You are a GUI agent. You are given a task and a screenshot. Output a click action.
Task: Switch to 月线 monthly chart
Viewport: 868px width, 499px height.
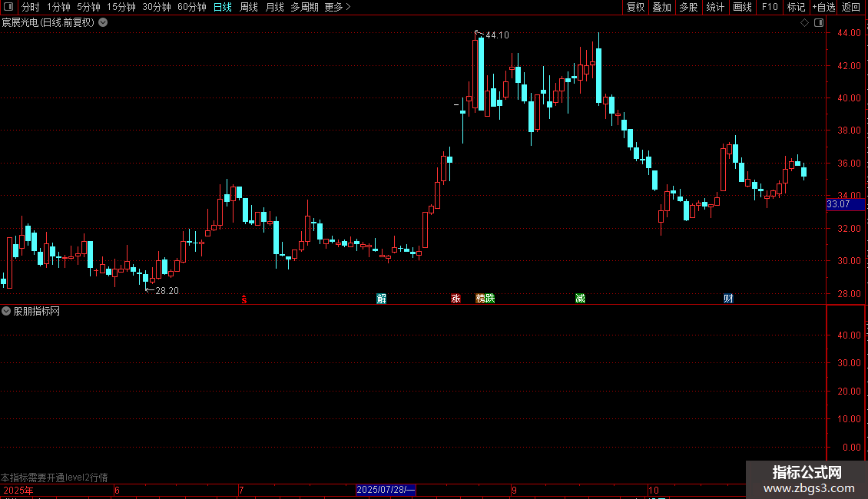(274, 7)
